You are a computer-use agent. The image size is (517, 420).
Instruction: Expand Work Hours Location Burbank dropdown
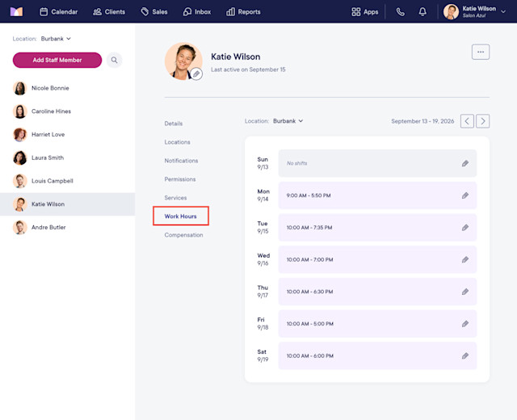pos(288,121)
